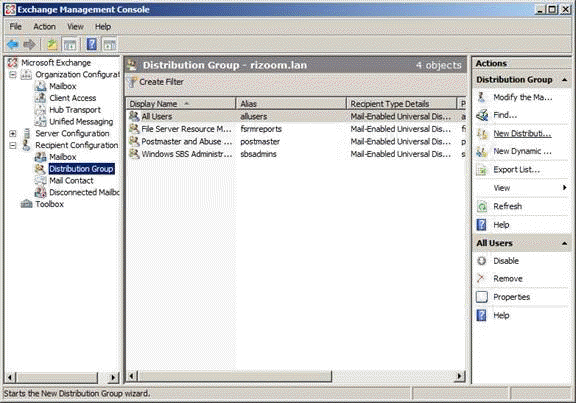Click the Up one level toolbar icon
Image resolution: width=576 pixels, height=403 pixels.
tap(52, 45)
